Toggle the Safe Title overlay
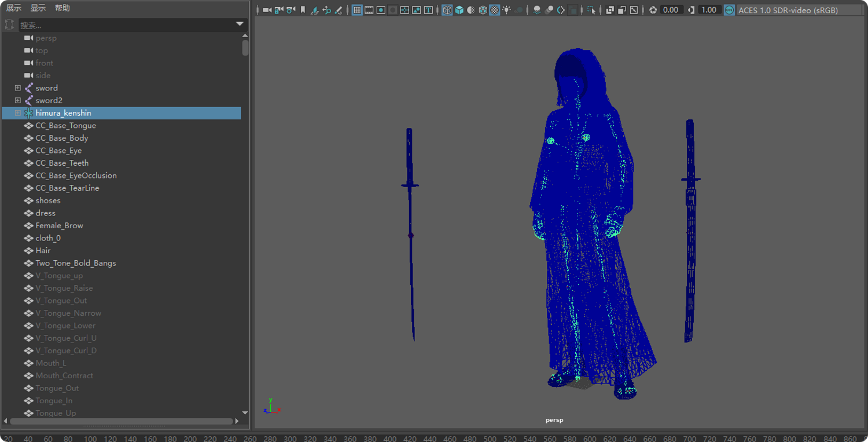Image resolution: width=868 pixels, height=442 pixels. click(x=428, y=10)
